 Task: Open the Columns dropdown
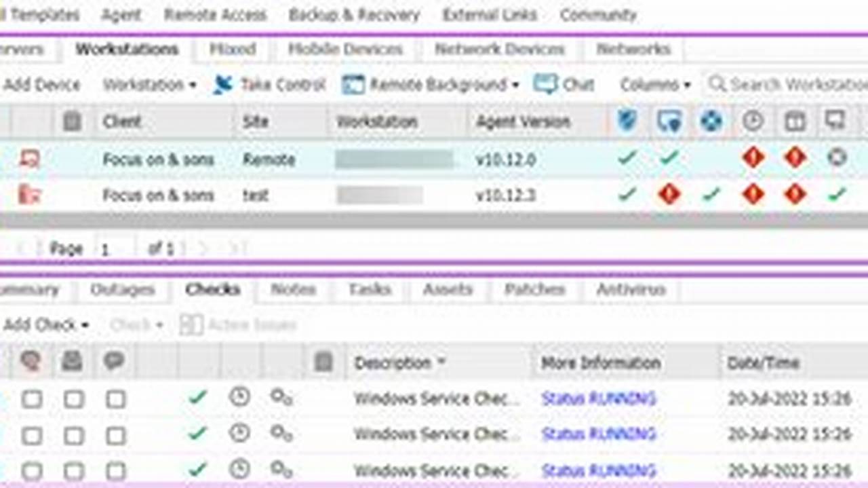655,85
